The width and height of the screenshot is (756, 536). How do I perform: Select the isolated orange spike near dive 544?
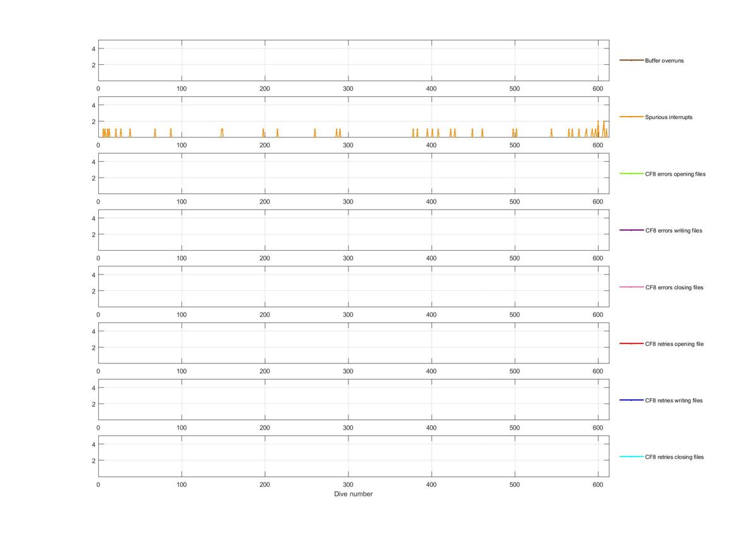point(551,133)
